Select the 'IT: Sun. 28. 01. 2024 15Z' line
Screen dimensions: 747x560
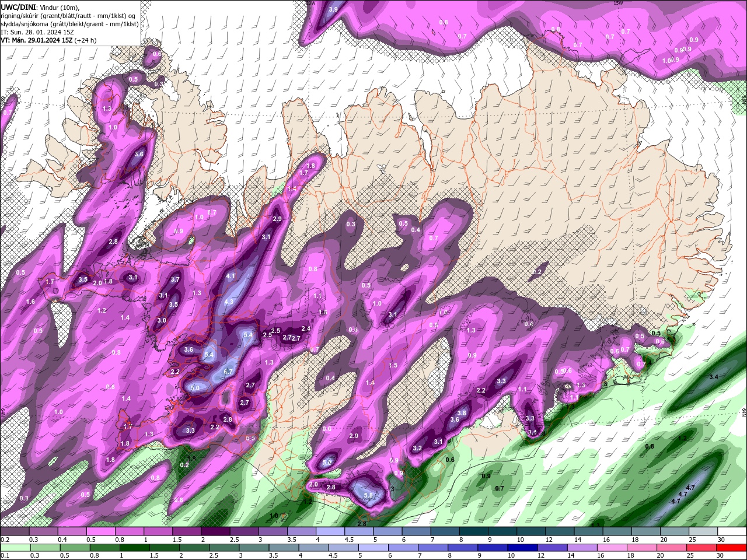(x=37, y=32)
